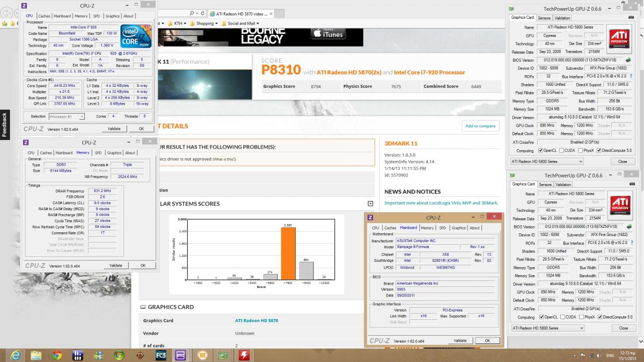Open Processor #1 selection dropdown in CPU-Z
The image size is (644, 362).
pyautogui.click(x=67, y=116)
